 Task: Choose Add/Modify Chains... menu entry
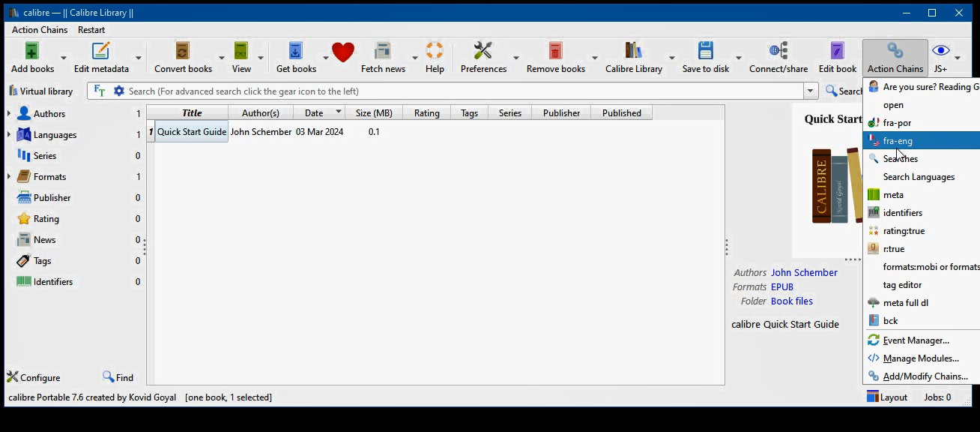pos(922,376)
